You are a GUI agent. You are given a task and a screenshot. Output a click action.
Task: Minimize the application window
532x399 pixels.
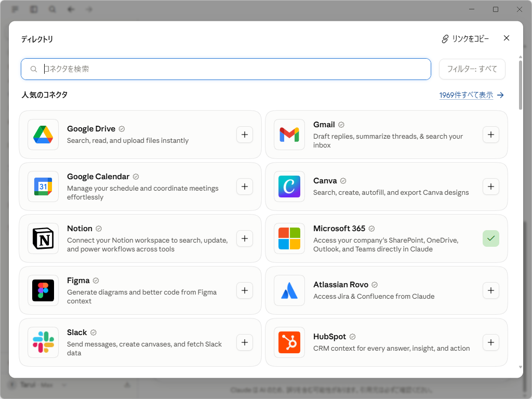[x=472, y=9]
